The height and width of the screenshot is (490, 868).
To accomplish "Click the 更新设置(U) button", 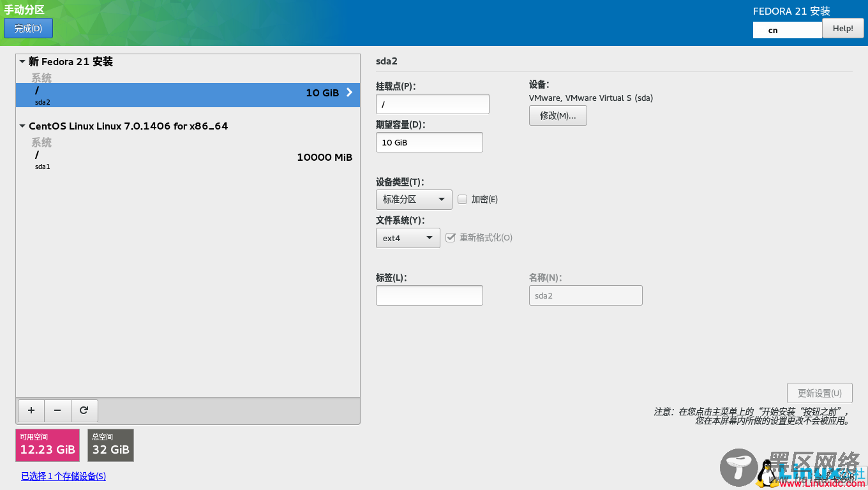I will pos(819,393).
